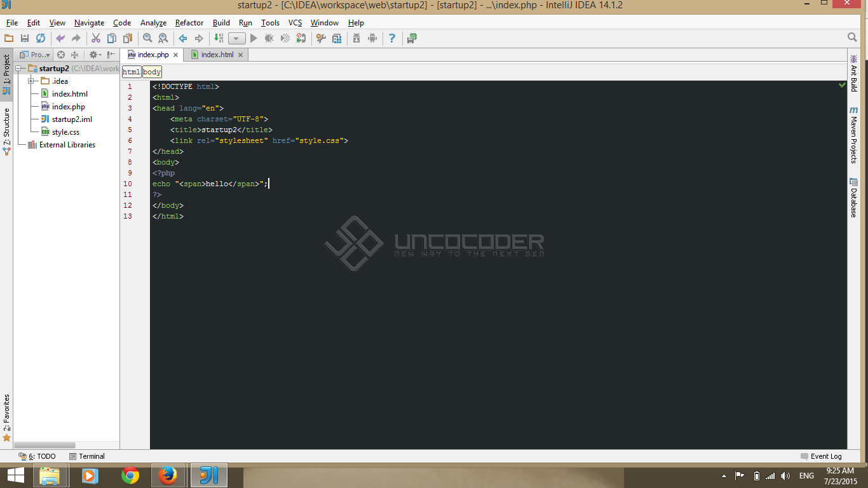Select the index.php editor tab
Viewport: 868px width, 488px height.
point(153,55)
